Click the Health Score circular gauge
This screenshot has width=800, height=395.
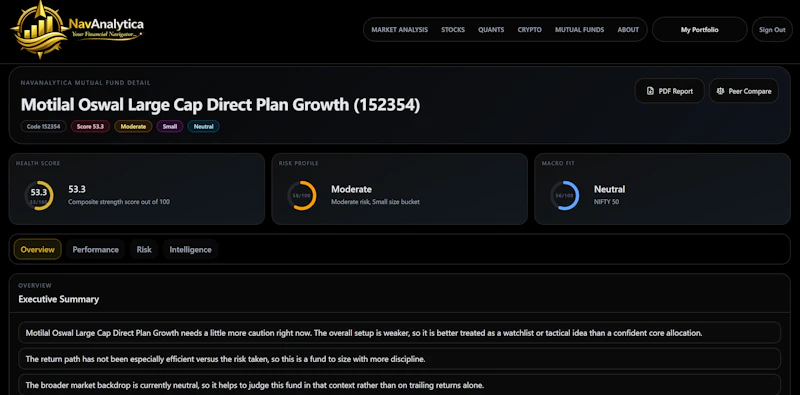pos(39,195)
